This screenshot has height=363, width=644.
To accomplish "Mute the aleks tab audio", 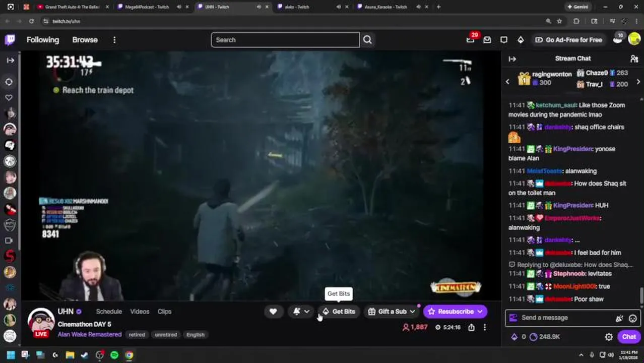I will 339,7.
